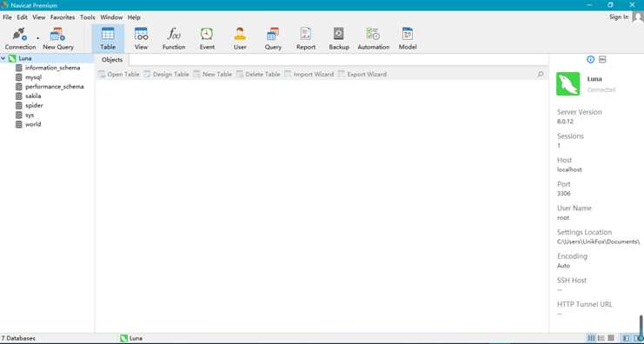The height and width of the screenshot is (344, 644).
Task: Open the Edit menu
Action: 23,17
